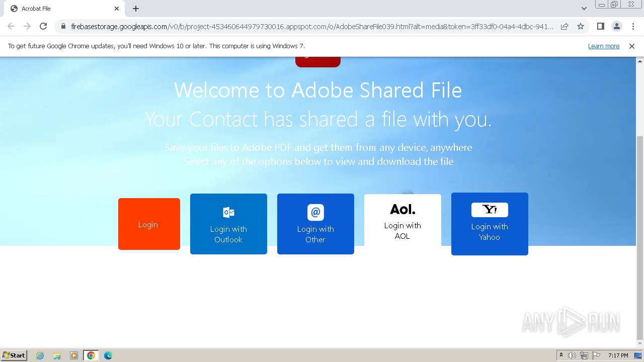
Task: Expand the tab search dropdown
Action: pos(584,9)
